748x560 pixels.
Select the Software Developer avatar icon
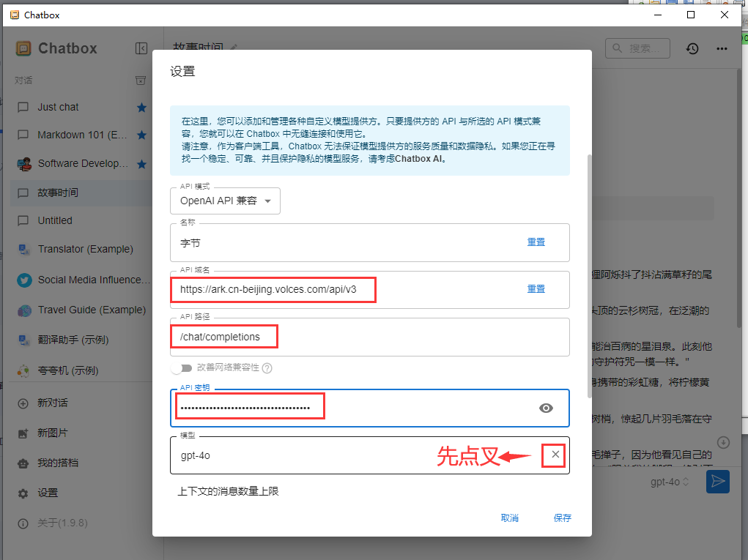pos(24,164)
